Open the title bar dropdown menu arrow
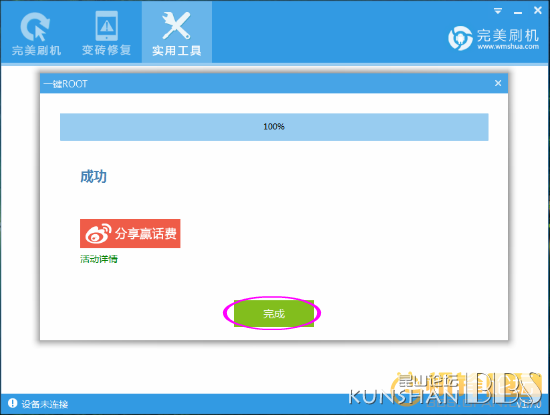The width and height of the screenshot is (550, 415). 498,11
